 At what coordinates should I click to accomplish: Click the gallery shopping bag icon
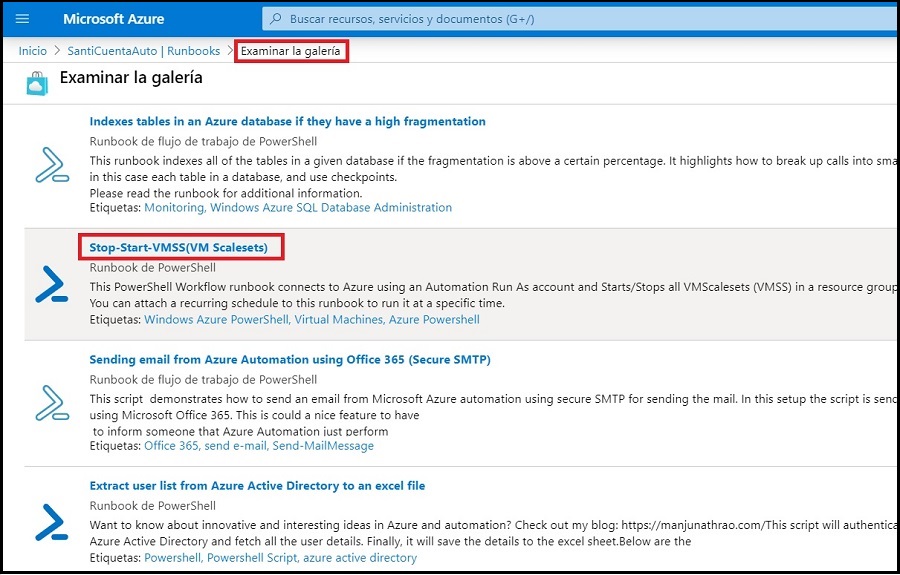(x=37, y=83)
